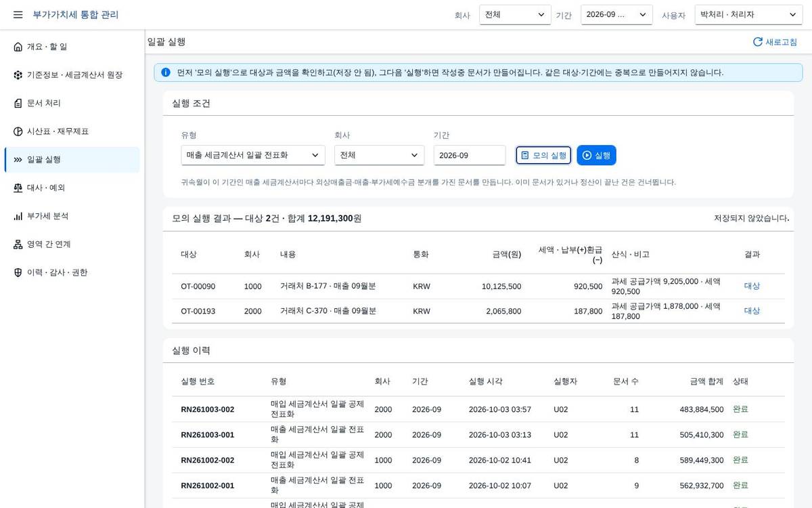812x508 pixels.
Task: Click the network icon beside 영역 간 연계
Action: (18, 245)
